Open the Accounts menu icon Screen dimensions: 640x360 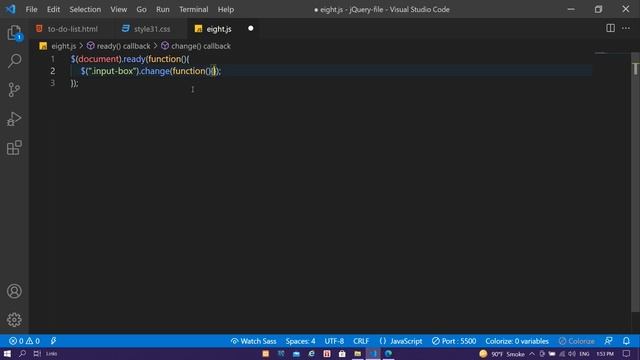(14, 291)
